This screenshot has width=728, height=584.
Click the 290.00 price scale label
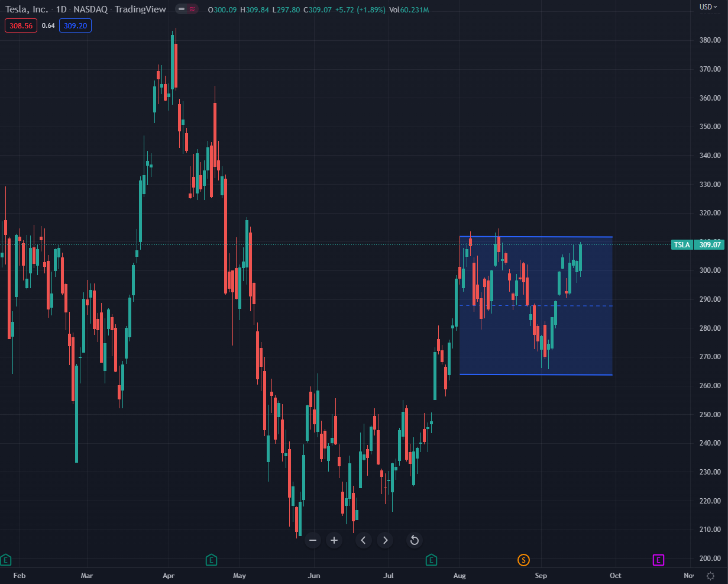[710, 299]
